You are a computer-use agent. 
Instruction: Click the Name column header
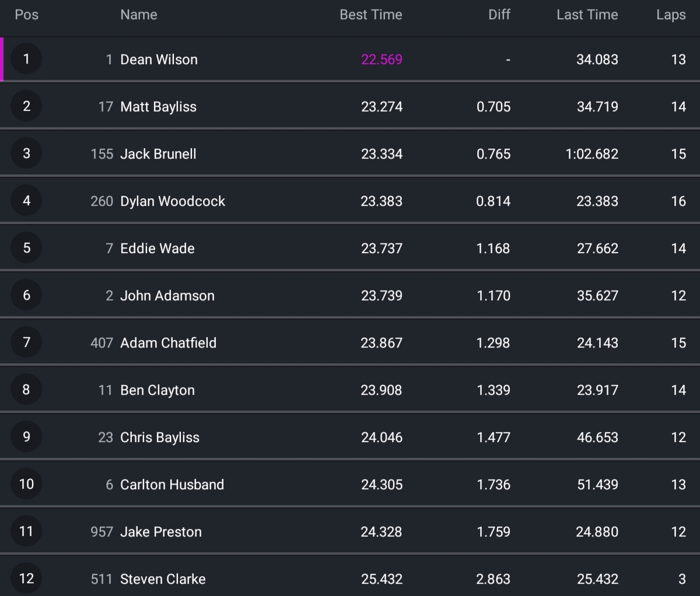coord(139,15)
